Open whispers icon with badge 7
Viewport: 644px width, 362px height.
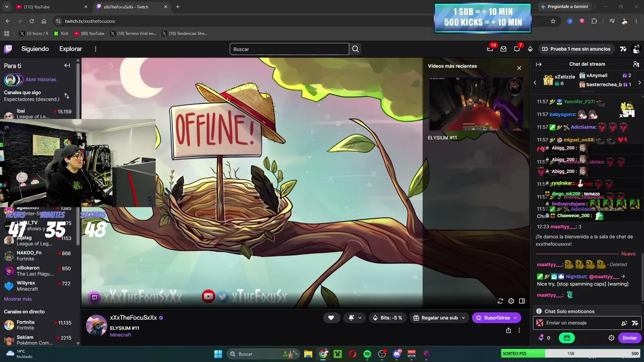pos(517,49)
